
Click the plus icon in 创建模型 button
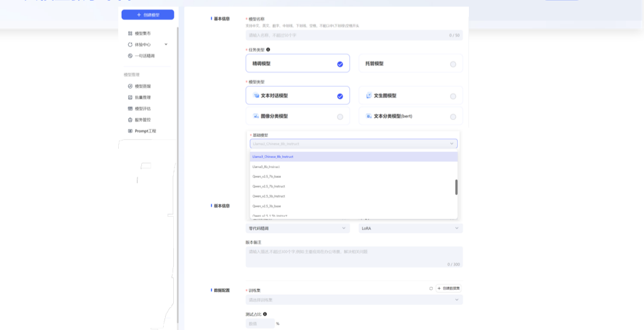139,15
